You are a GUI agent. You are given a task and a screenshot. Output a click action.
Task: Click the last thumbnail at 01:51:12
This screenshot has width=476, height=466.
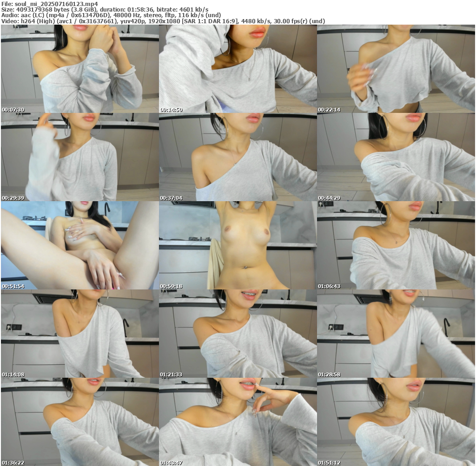point(396,422)
